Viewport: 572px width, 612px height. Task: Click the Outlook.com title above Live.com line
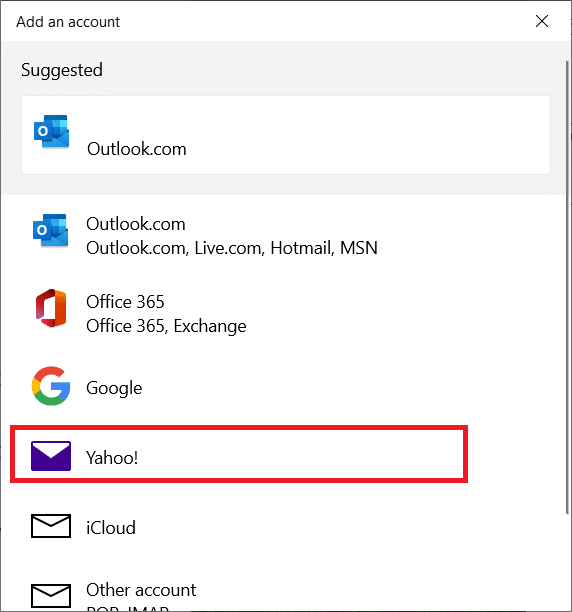click(136, 224)
